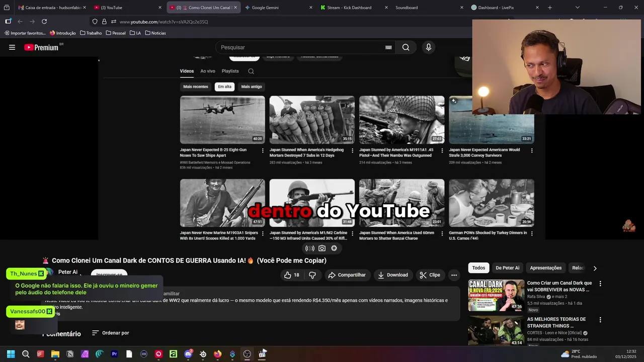
Task: Select the De Peter Ai chip
Action: 507,268
